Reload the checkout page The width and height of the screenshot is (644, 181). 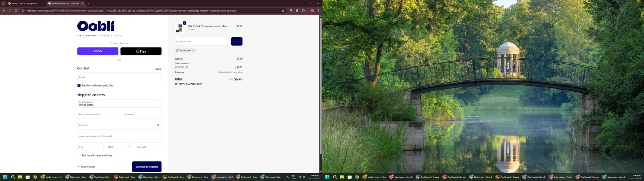16,11
